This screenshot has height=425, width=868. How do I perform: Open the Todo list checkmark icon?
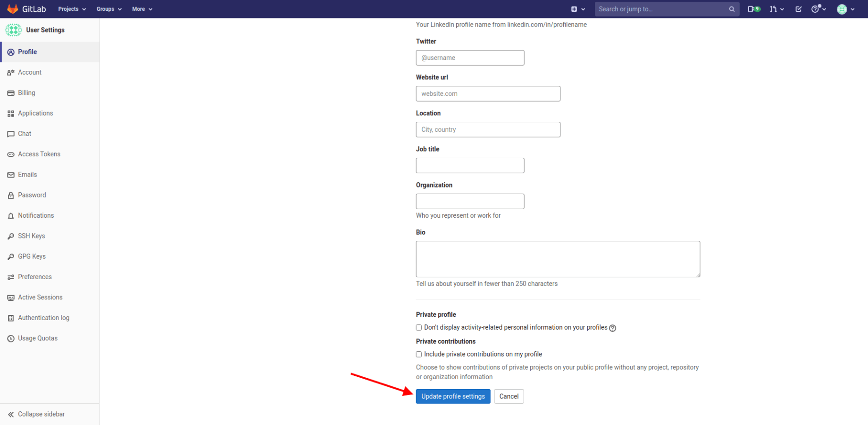click(798, 9)
